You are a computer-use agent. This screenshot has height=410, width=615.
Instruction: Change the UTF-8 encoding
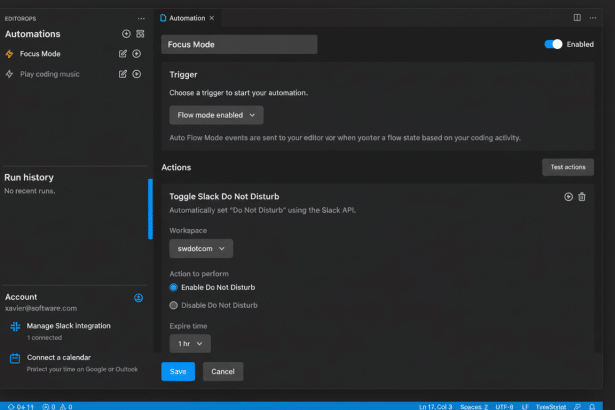point(504,406)
